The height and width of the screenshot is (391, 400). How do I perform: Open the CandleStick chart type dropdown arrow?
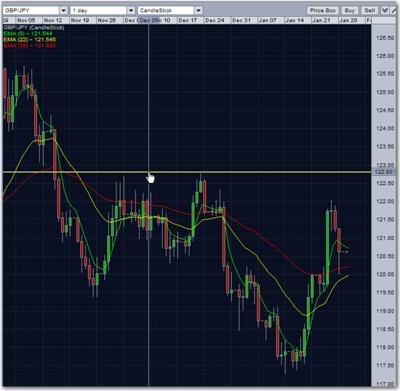click(199, 10)
